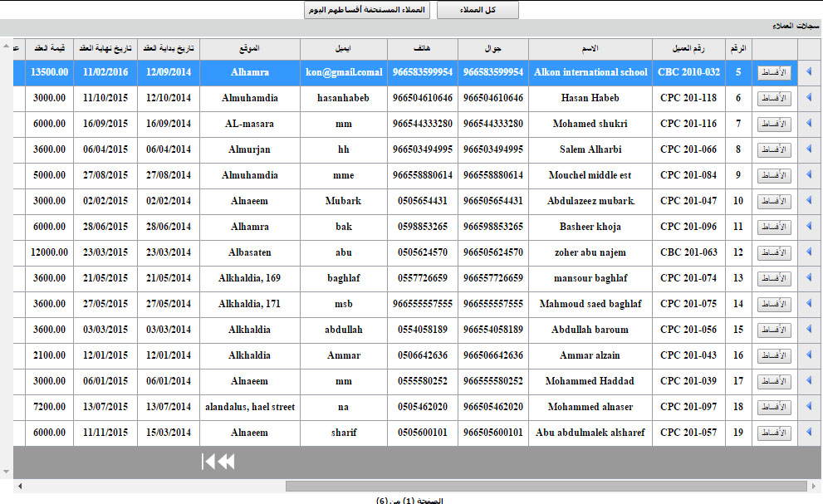Show all customers with كل العملاء button
The image size is (823, 504).
pos(478,10)
